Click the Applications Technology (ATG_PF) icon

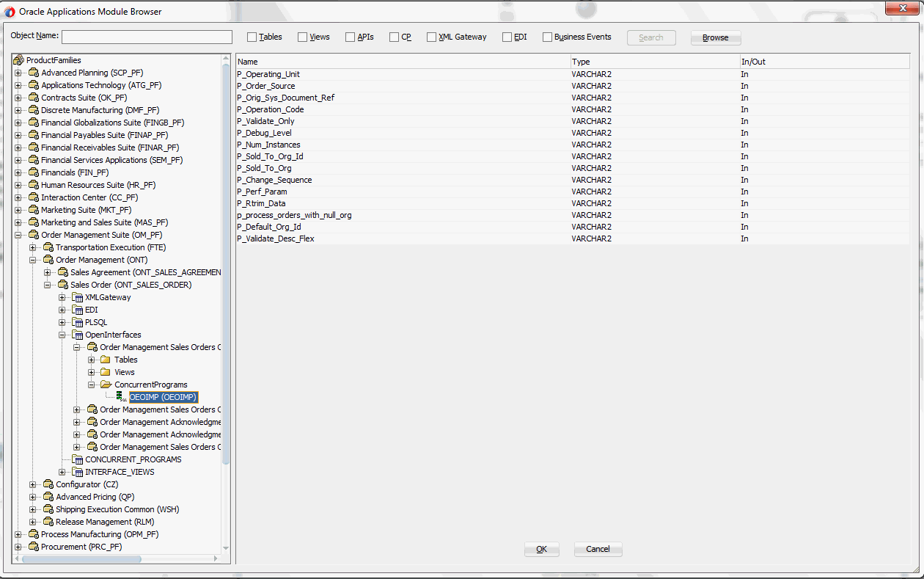point(34,85)
